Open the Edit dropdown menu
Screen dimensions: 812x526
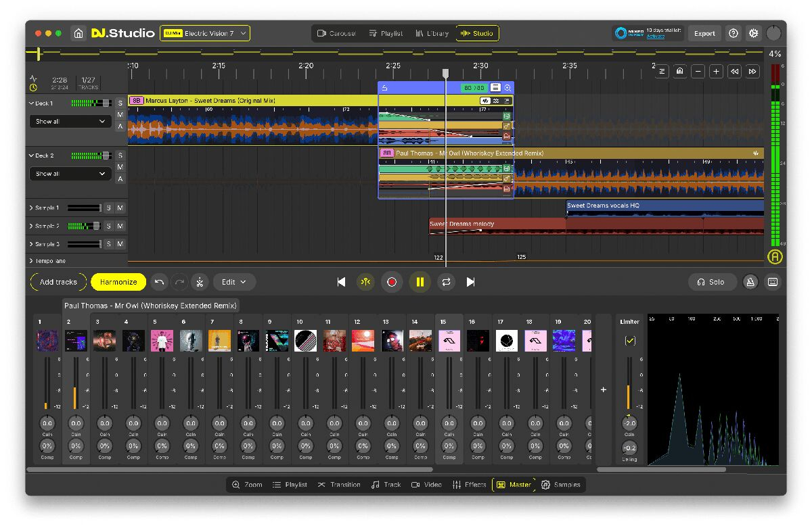click(234, 282)
